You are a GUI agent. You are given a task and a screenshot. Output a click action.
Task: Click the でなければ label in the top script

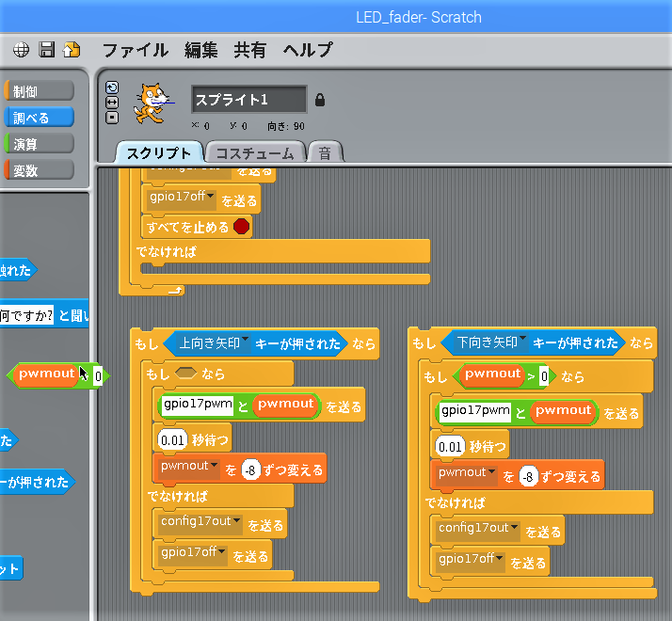[167, 251]
